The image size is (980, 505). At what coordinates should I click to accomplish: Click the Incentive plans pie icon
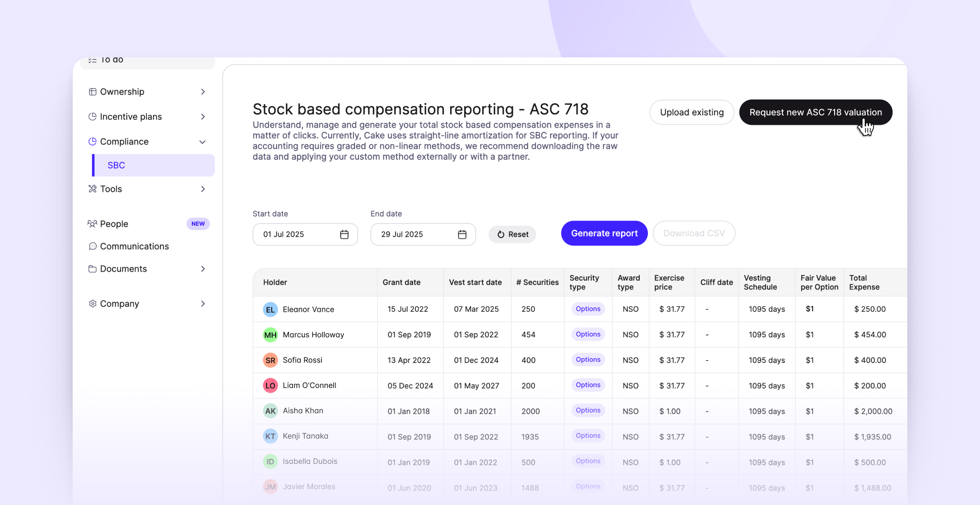[93, 117]
